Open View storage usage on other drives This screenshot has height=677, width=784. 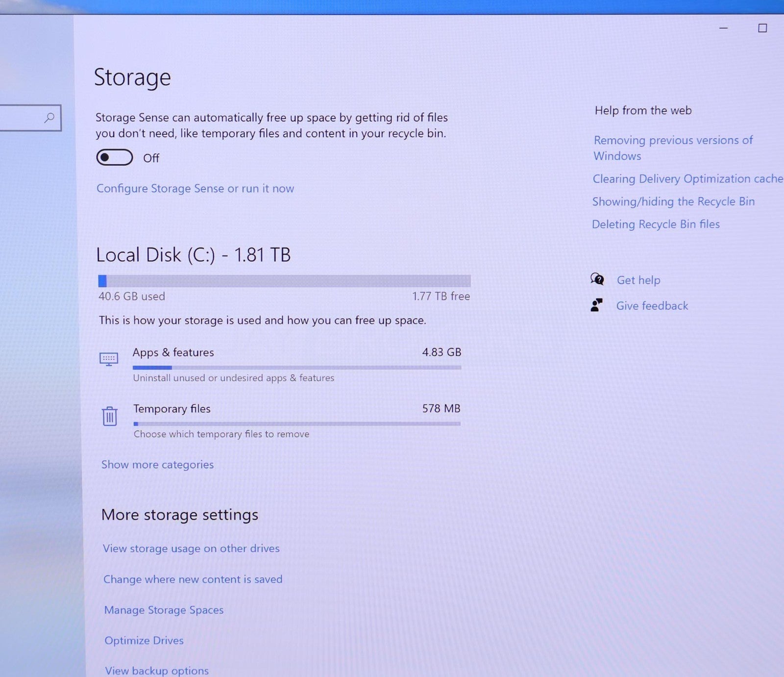[191, 548]
